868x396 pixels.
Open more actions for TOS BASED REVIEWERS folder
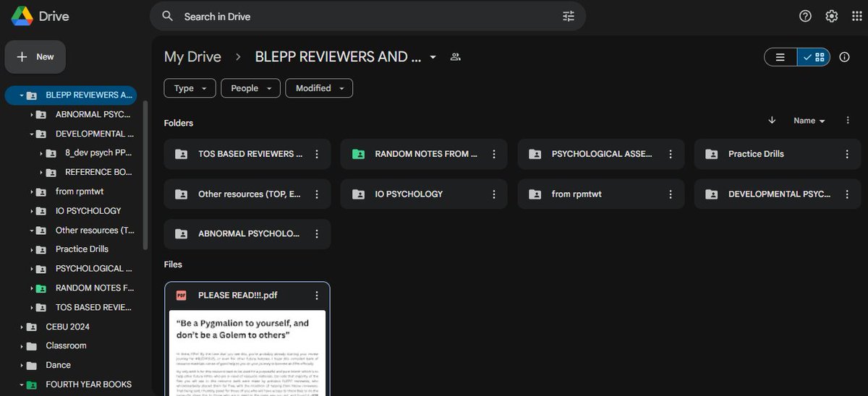[317, 154]
